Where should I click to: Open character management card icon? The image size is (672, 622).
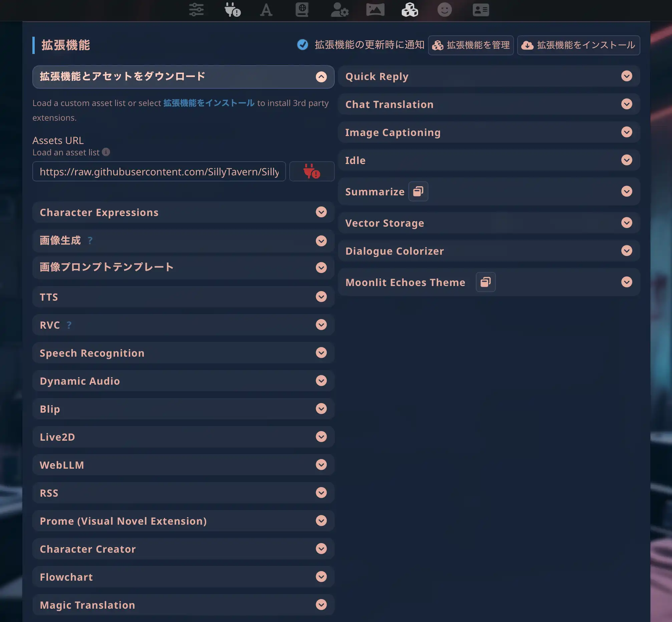480,10
